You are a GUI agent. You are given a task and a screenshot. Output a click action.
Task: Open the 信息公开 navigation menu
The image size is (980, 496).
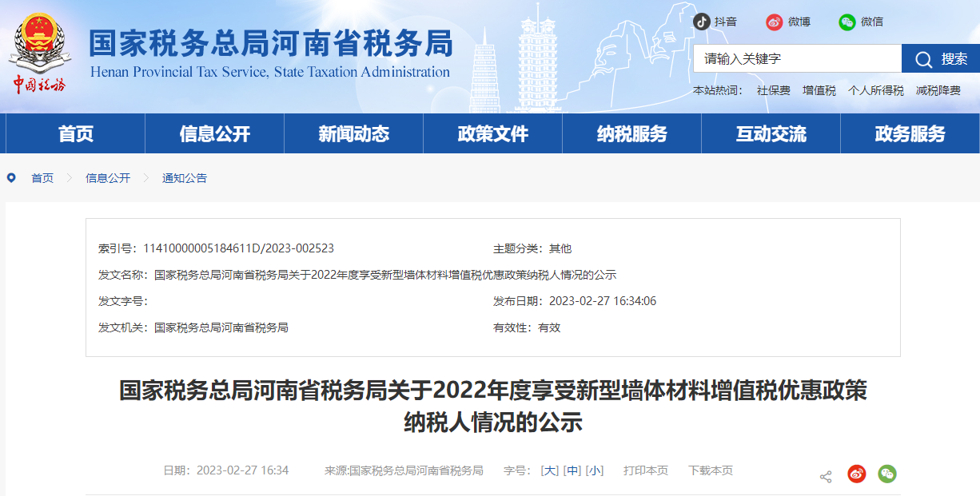click(x=214, y=133)
